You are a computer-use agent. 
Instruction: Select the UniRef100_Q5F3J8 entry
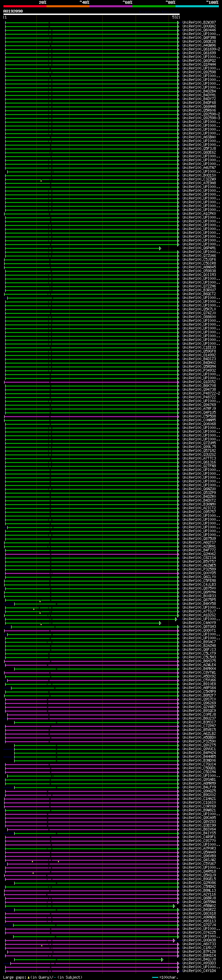pyautogui.click(x=199, y=149)
